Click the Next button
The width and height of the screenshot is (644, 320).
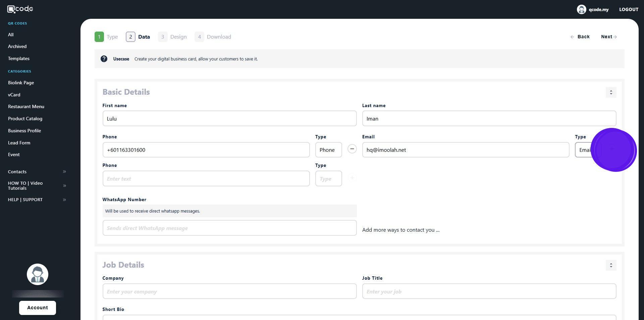click(608, 37)
